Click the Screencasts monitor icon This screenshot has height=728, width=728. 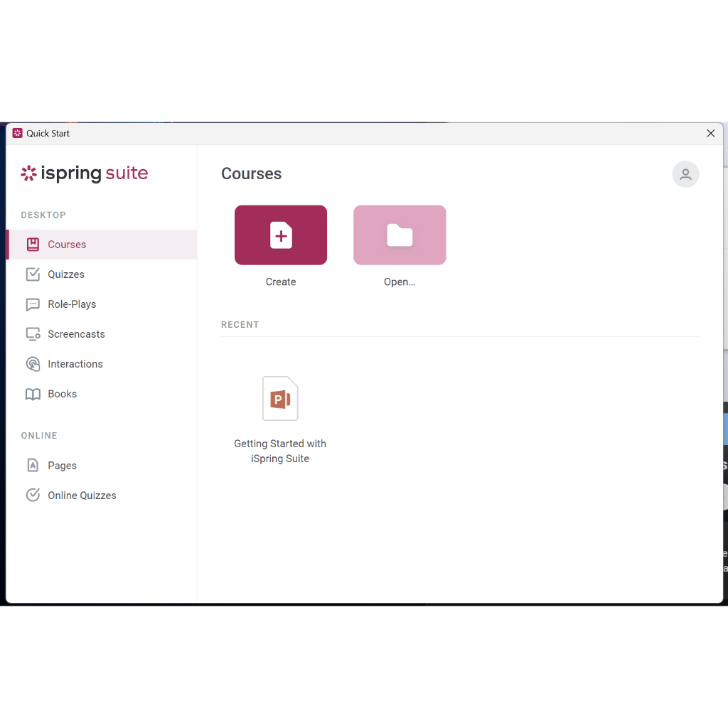[x=33, y=334]
